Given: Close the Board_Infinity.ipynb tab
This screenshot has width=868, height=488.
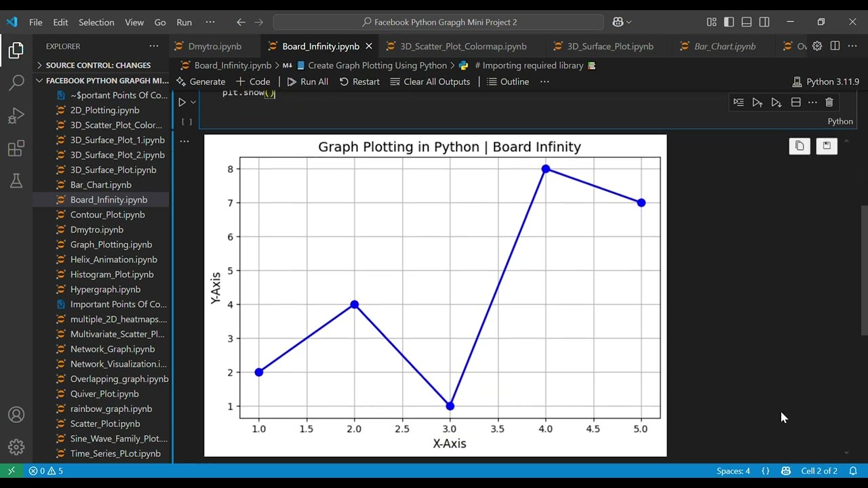Looking at the screenshot, I should 369,46.
